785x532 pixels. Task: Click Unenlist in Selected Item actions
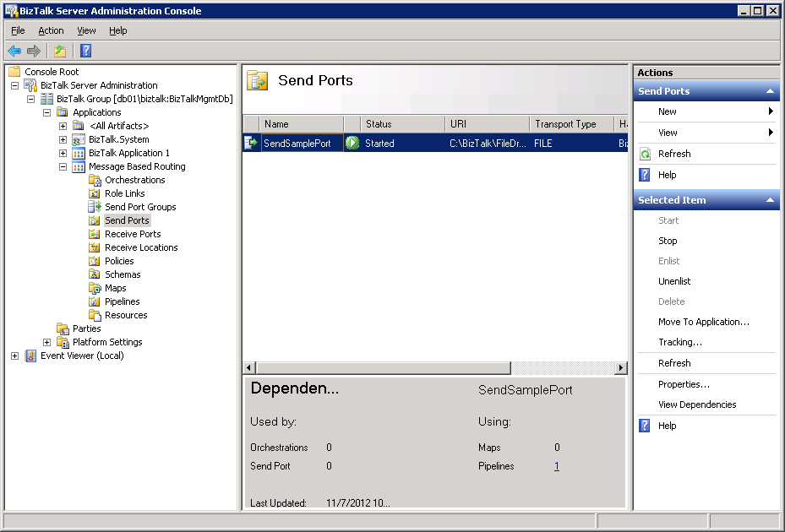tap(674, 281)
